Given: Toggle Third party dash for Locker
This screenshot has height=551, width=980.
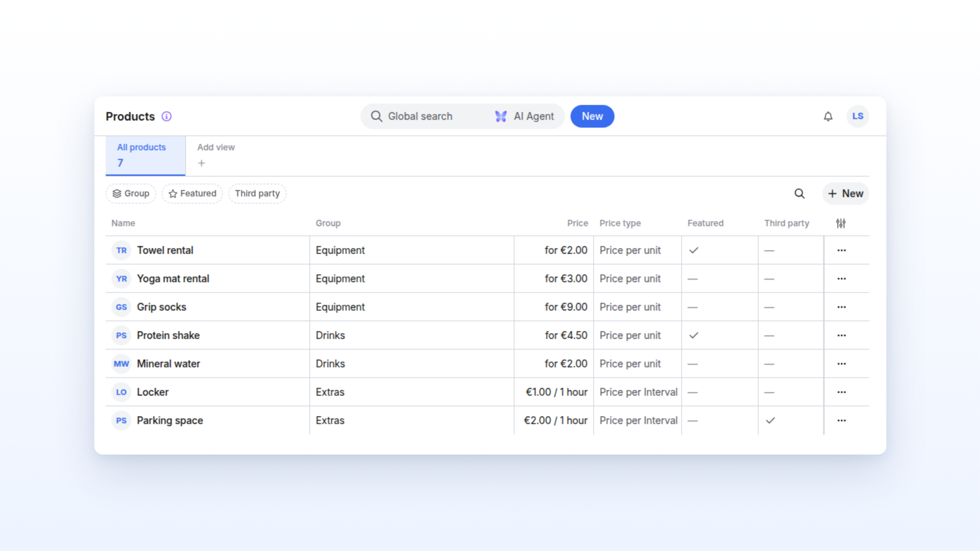Looking at the screenshot, I should 769,393.
